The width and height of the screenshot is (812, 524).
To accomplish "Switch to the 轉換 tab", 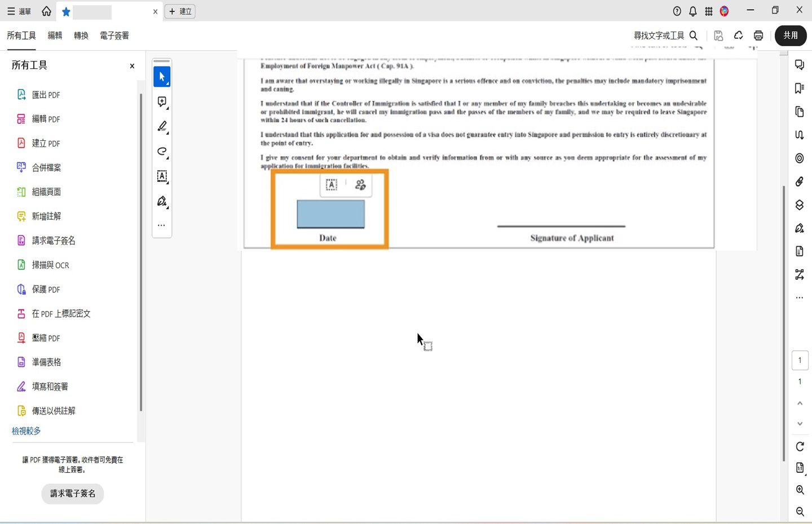I will click(x=81, y=35).
